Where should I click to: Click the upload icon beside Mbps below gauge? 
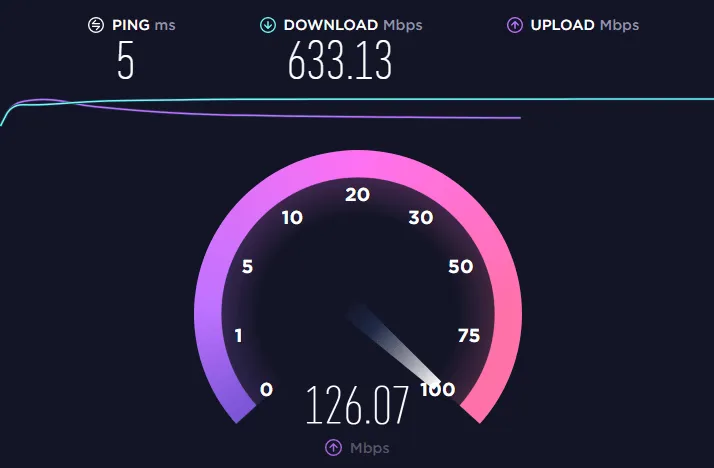pyautogui.click(x=333, y=448)
